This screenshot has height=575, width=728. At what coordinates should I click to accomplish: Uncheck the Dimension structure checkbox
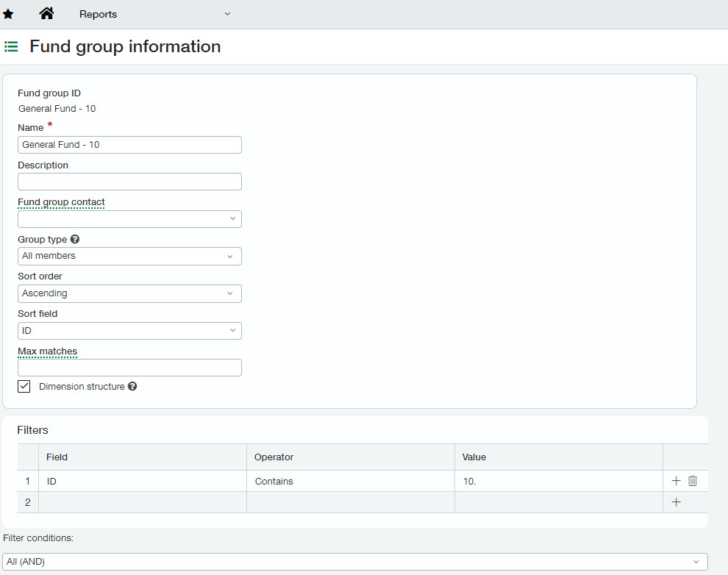pos(24,386)
